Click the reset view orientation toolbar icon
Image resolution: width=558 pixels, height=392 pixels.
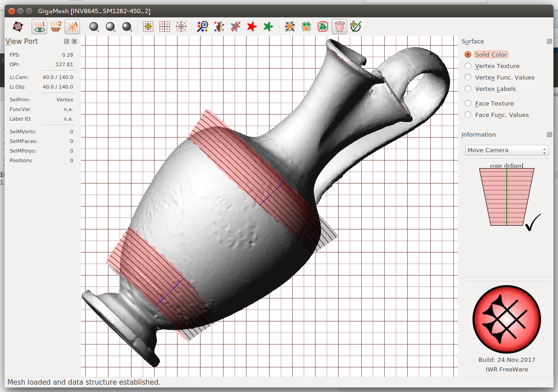tap(17, 27)
